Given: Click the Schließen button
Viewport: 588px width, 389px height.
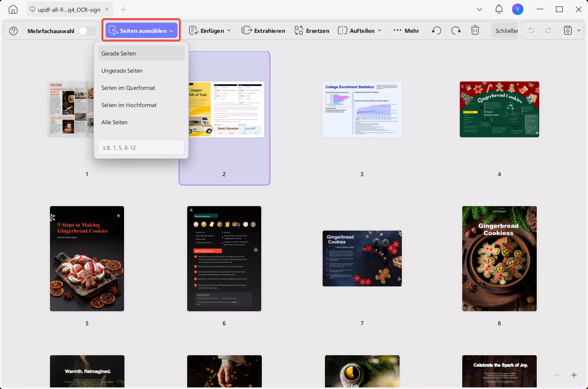Looking at the screenshot, I should click(504, 31).
